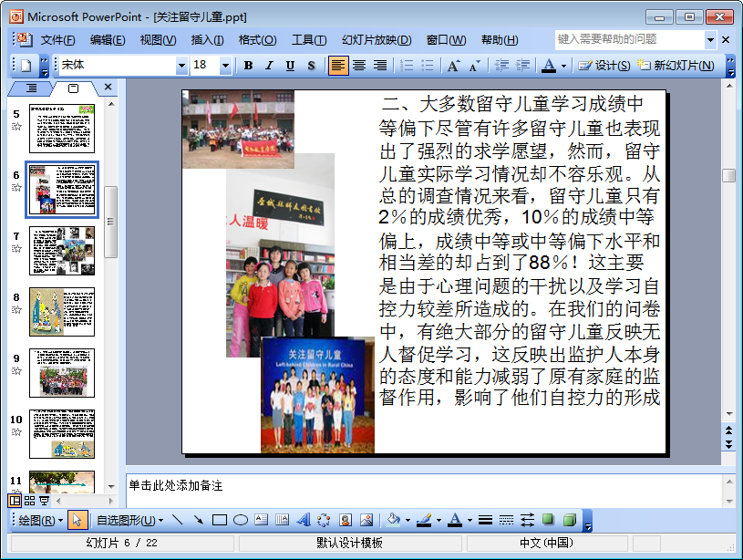Choose Dash Style icon
The image size is (743, 560).
point(506,520)
